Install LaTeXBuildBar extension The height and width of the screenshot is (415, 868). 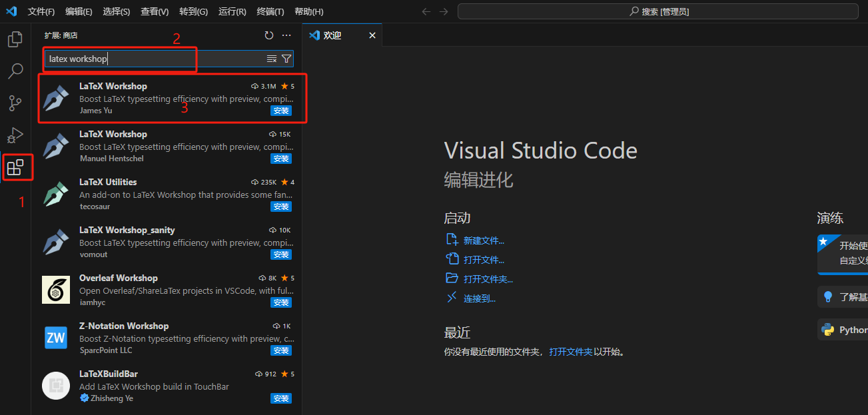[x=281, y=398]
